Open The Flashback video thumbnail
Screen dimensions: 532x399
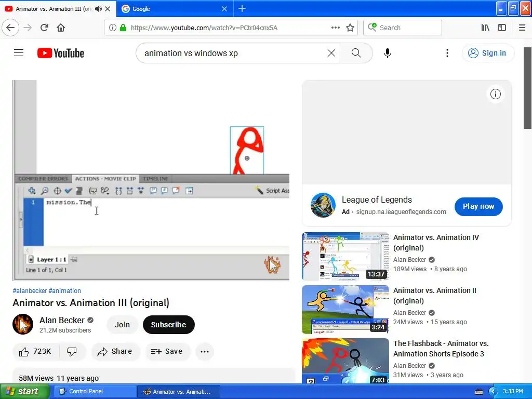point(345,361)
